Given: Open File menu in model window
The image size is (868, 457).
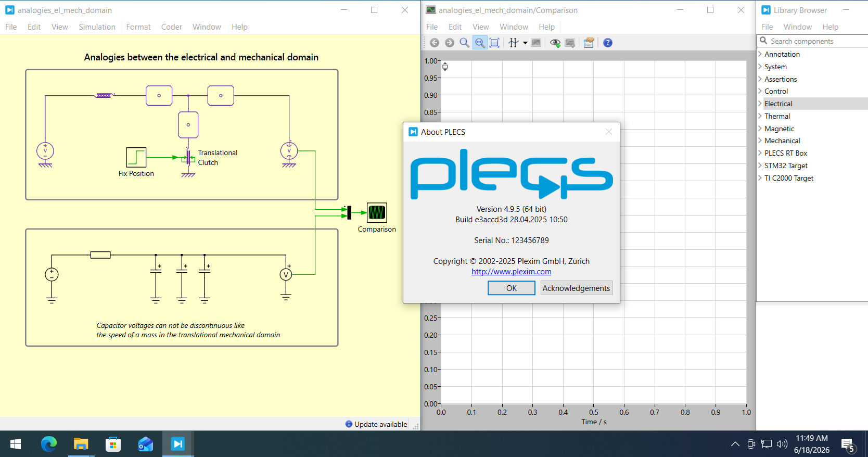Looking at the screenshot, I should point(11,27).
